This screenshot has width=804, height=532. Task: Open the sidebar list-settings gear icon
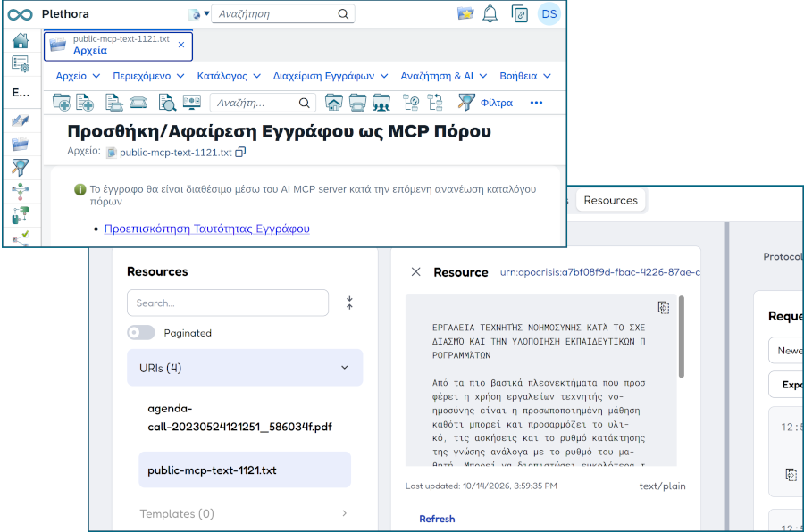21,63
